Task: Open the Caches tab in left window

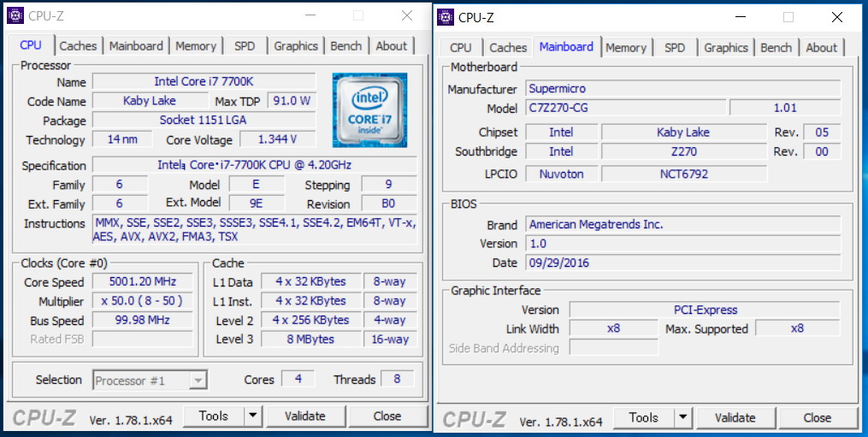Action: click(x=78, y=46)
